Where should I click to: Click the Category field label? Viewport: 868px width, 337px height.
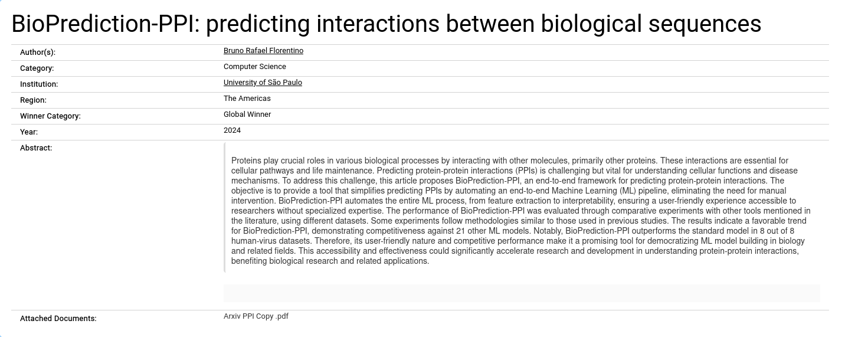coord(37,68)
